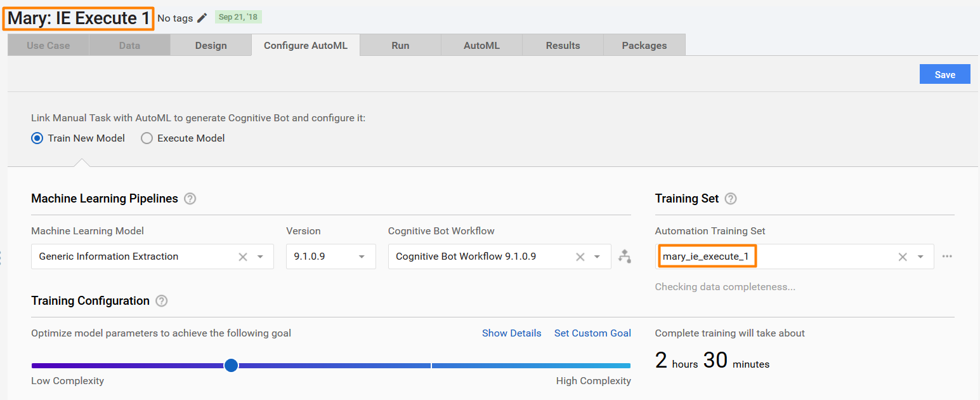This screenshot has height=400, width=980.
Task: Click the High Complexity label
Action: click(x=594, y=381)
